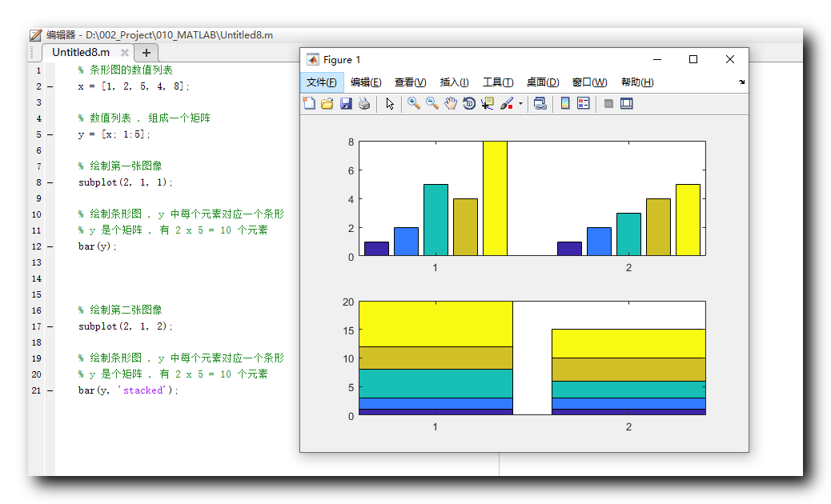Add a new editor tab with plus button
831x504 pixels.
point(147,53)
